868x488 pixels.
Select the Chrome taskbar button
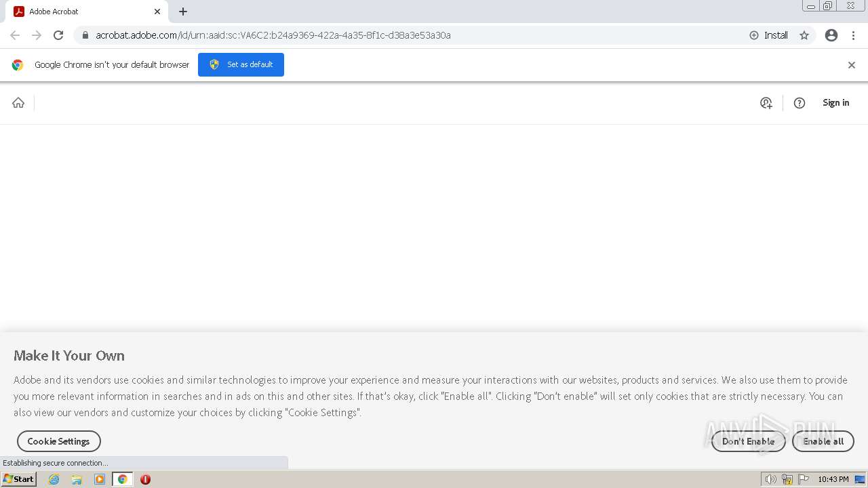[x=123, y=479]
